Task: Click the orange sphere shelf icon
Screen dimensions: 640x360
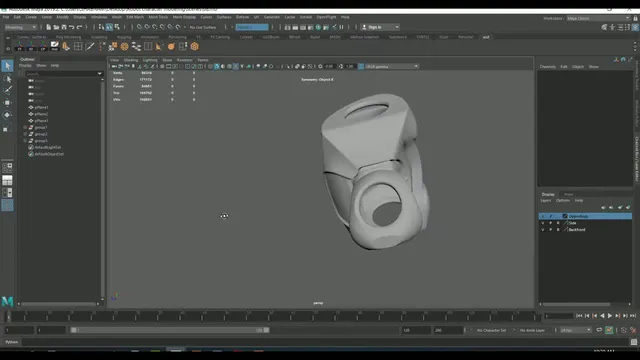Action: pos(124,47)
